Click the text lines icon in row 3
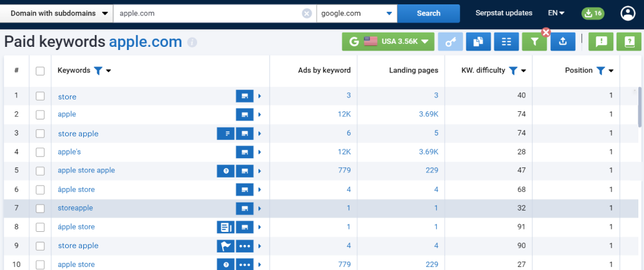644x270 pixels. [225, 133]
